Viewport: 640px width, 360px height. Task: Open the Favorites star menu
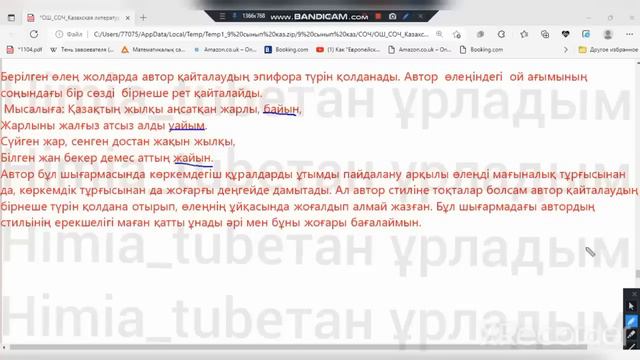click(524, 34)
